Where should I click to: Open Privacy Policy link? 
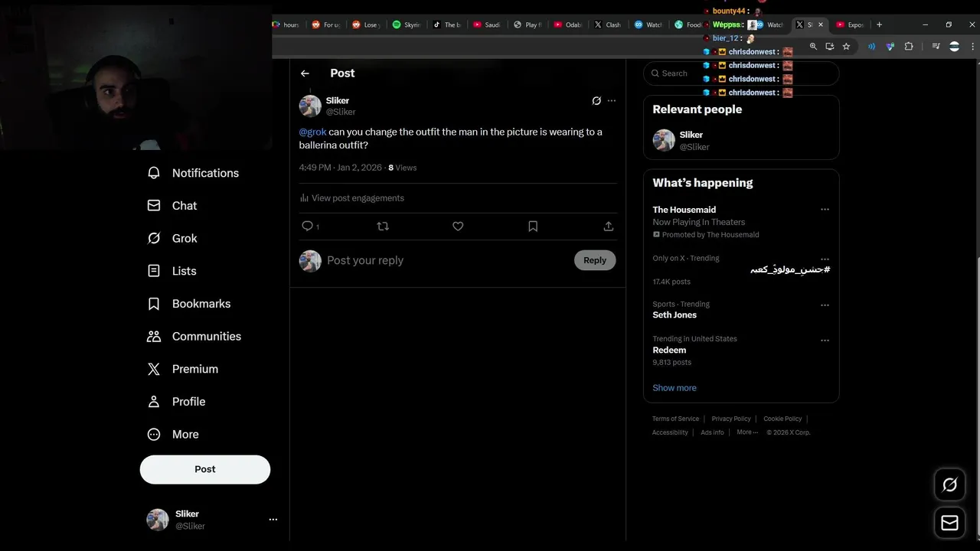point(731,419)
